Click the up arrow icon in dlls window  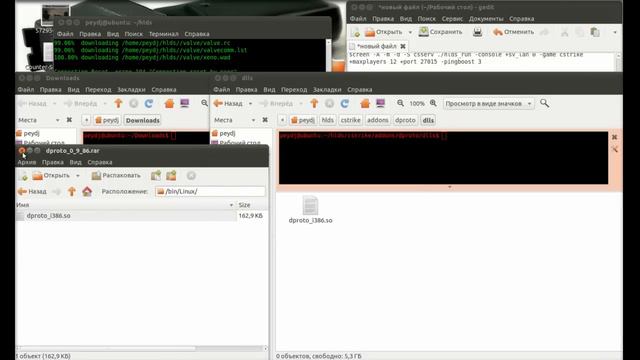[314, 104]
